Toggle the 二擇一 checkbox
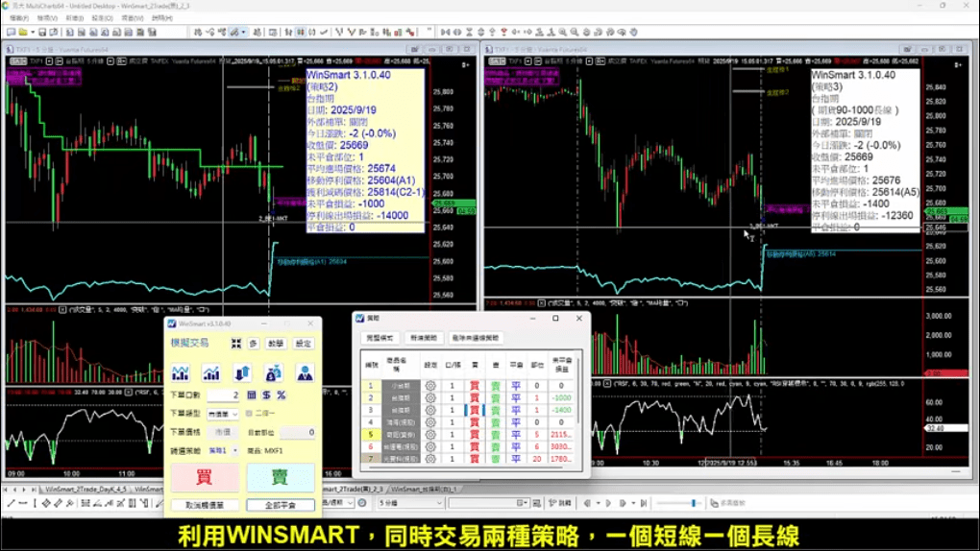980x551 pixels. [x=250, y=414]
